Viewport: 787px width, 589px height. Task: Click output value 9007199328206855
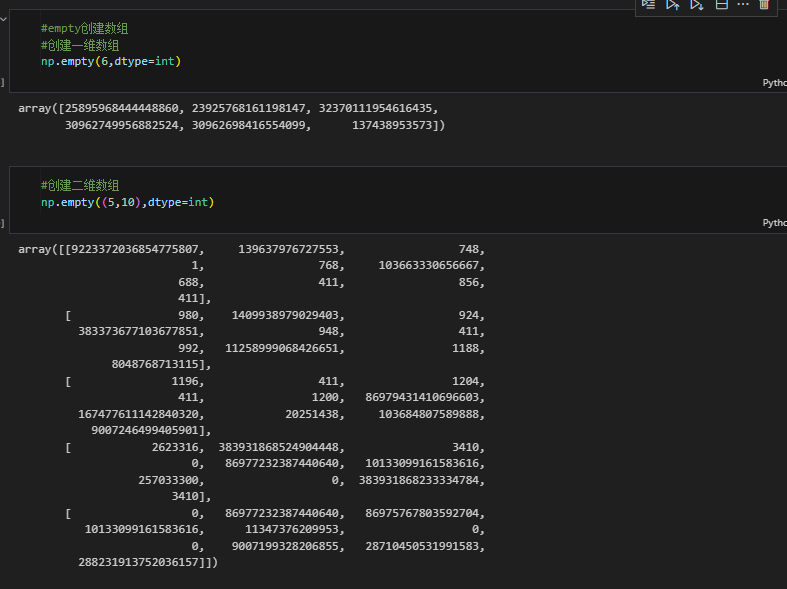(285, 546)
